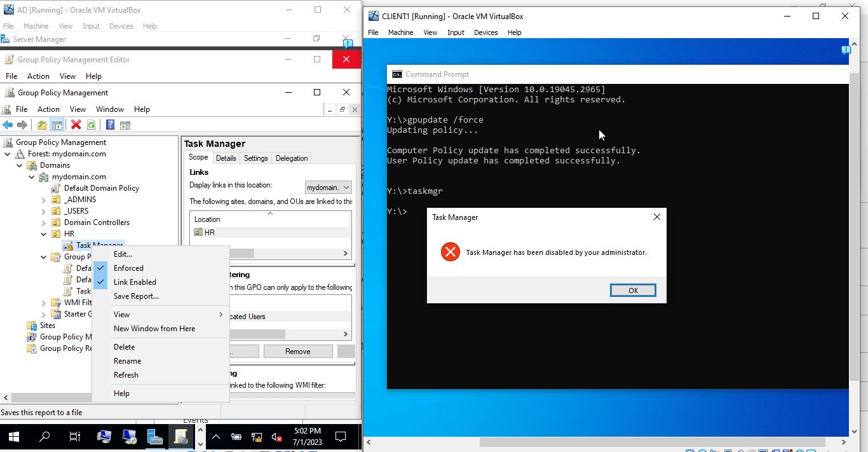This screenshot has height=452, width=868.
Task: Click the red error icon in Task Manager dialog
Action: point(451,252)
